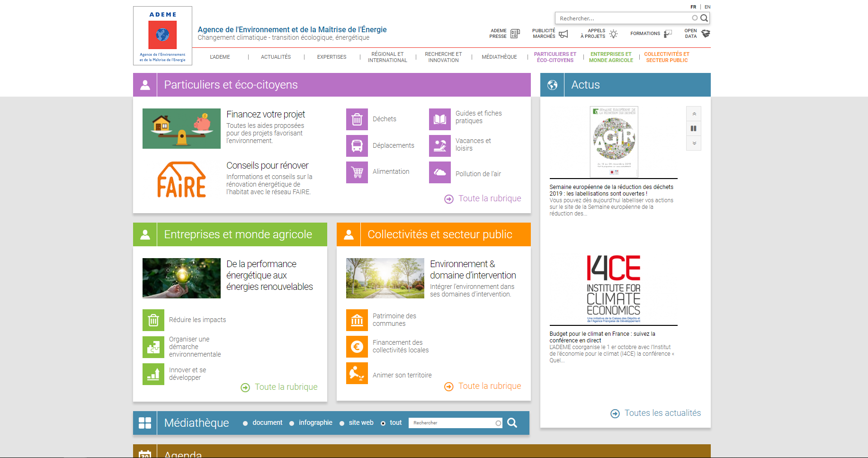Select the site web radio option
This screenshot has height=458, width=868.
pyautogui.click(x=342, y=423)
